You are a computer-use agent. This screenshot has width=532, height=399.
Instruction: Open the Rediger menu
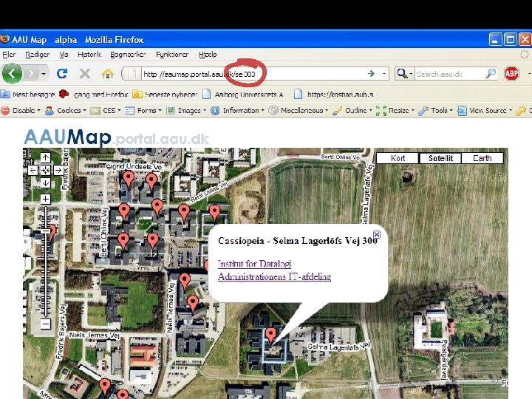38,54
